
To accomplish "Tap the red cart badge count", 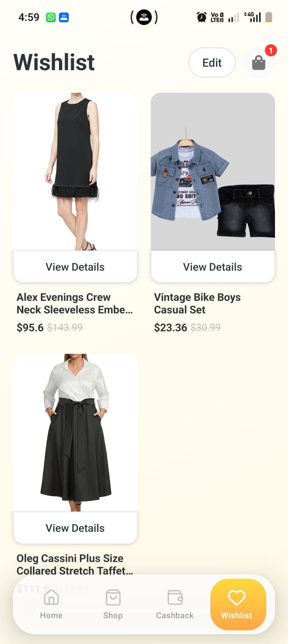I will (x=270, y=50).
